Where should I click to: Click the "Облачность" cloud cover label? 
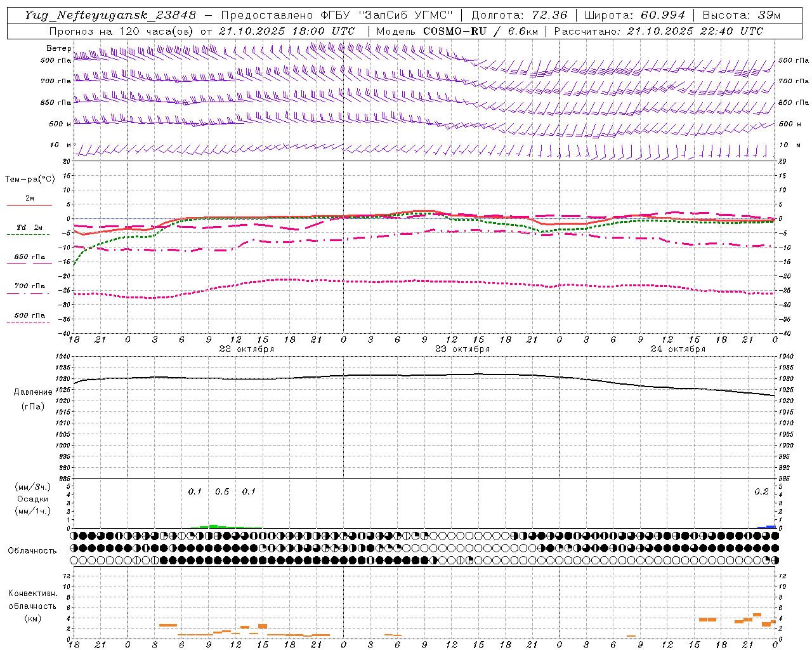[x=32, y=551]
